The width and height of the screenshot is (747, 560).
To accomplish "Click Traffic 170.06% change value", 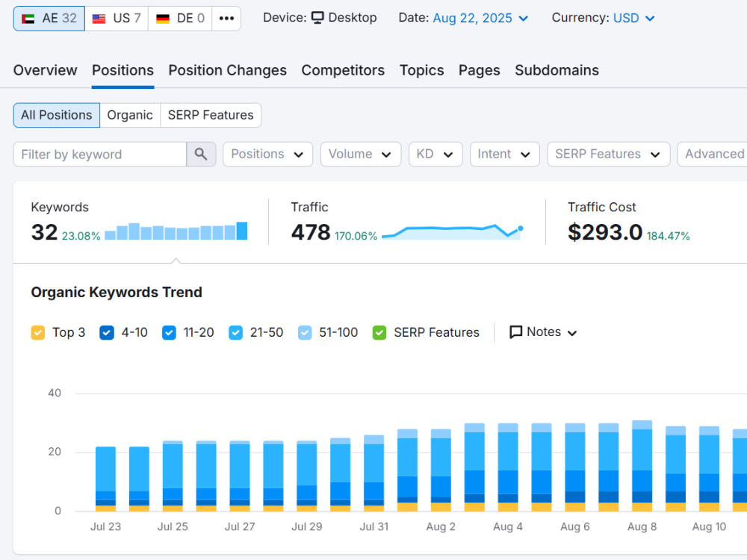I will 356,236.
